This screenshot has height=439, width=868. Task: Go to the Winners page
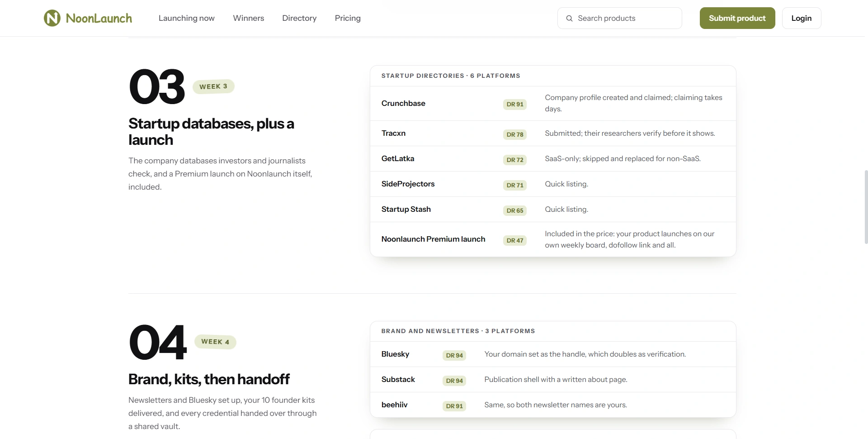click(x=248, y=18)
